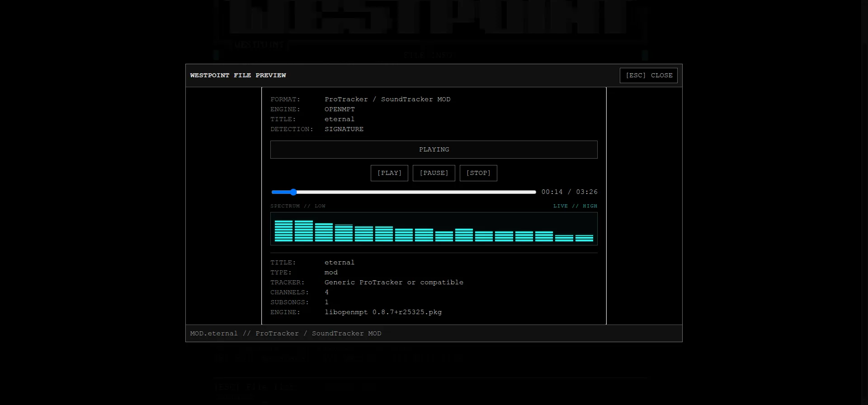Select the subsongs value '1'
Viewport: 868px width, 405px height.
coord(326,302)
